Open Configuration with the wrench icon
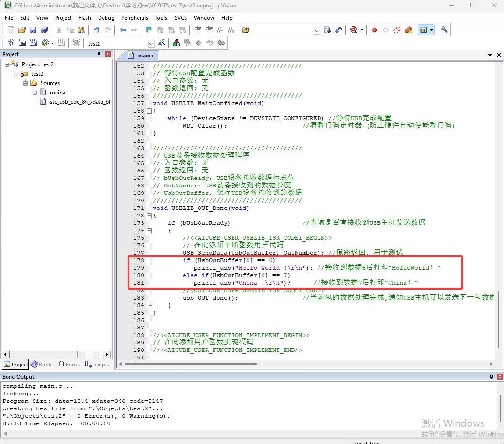 (x=444, y=30)
